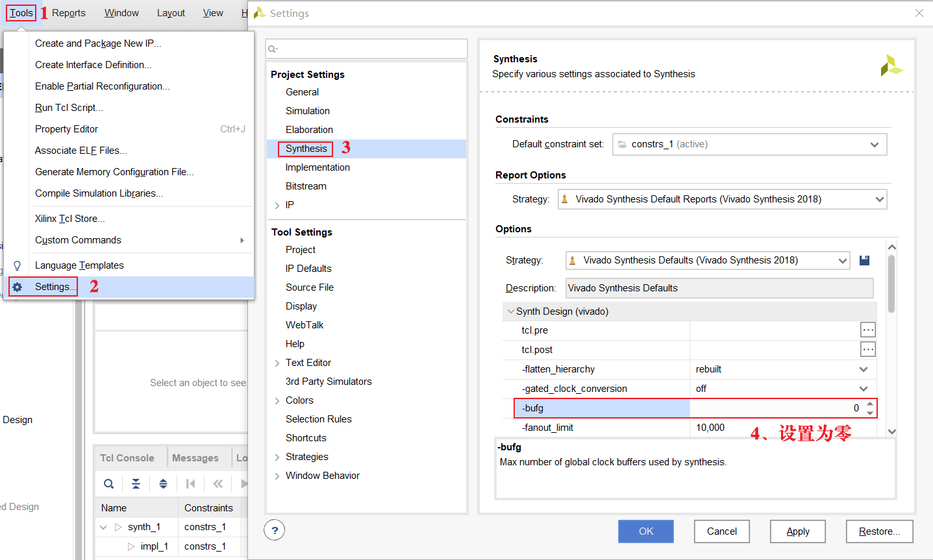Open tcl.post file browse ellipsis button
The image size is (933, 560).
(x=868, y=350)
